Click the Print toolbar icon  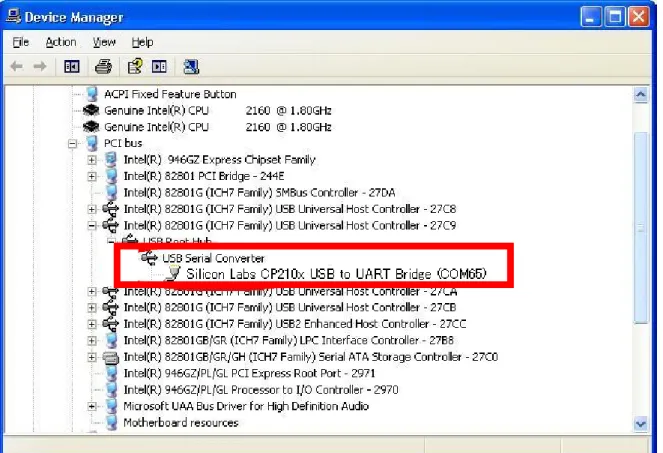(103, 66)
